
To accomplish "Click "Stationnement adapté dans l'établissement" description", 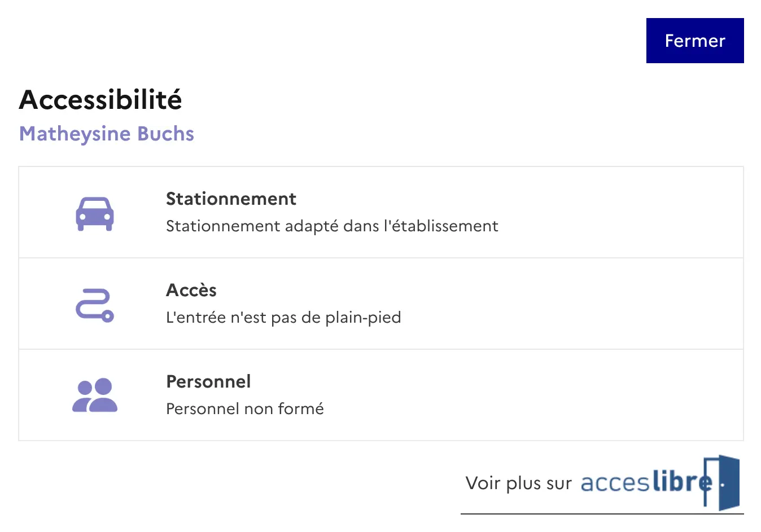I will 332,226.
